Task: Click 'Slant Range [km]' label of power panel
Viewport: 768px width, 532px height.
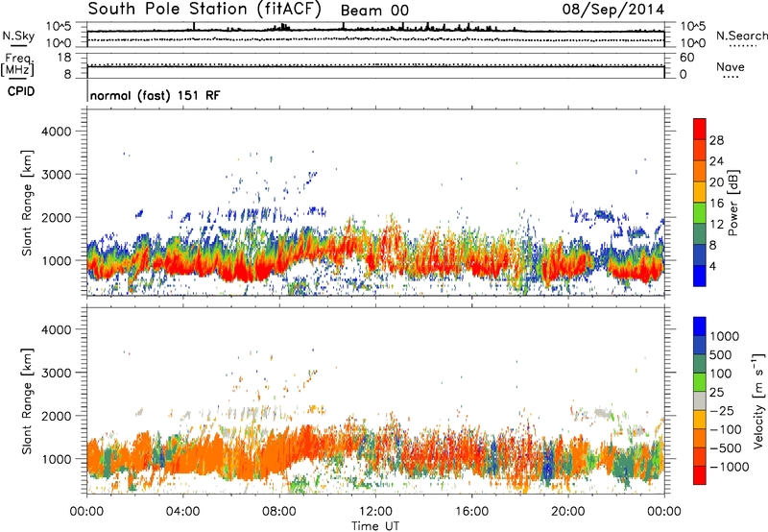Action: click(x=27, y=203)
